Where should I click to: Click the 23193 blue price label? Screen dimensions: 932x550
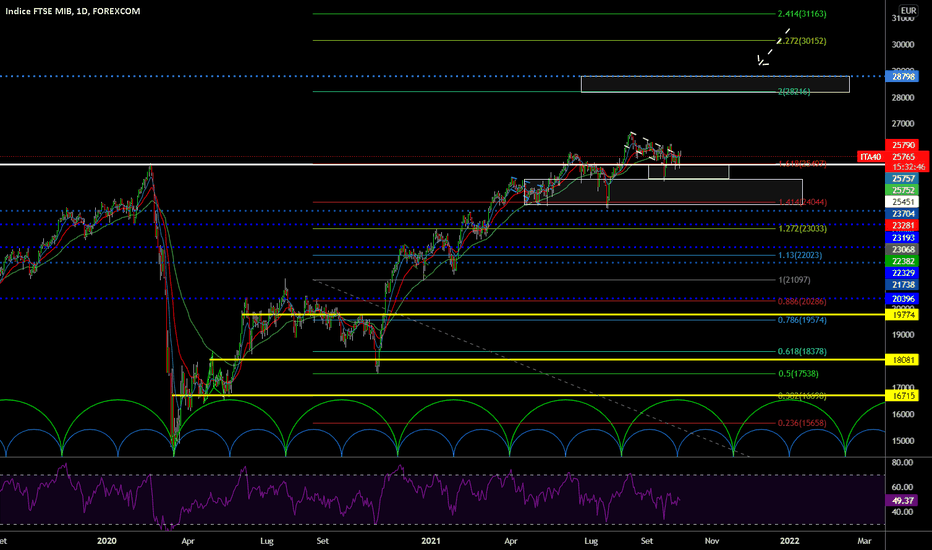coord(902,238)
